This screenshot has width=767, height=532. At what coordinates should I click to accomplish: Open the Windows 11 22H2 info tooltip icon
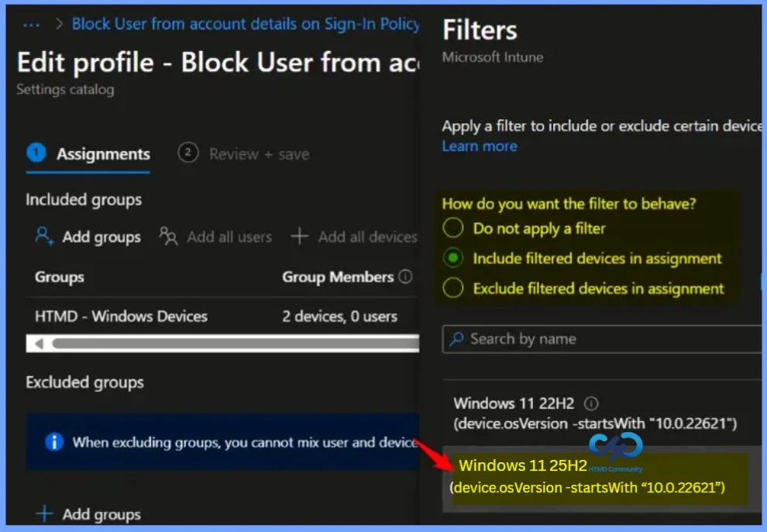click(591, 403)
